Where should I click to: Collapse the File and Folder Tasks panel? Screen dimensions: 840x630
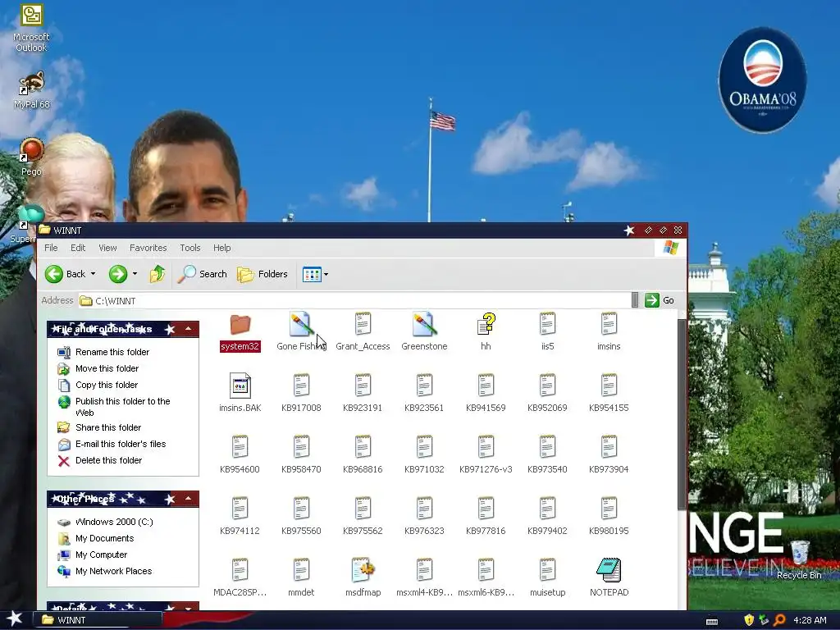(x=188, y=329)
